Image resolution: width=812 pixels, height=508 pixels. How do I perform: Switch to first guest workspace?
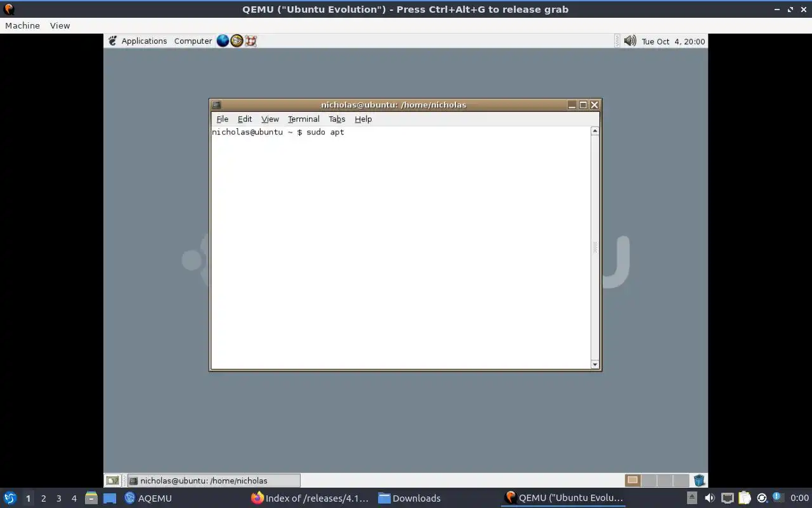(632, 480)
